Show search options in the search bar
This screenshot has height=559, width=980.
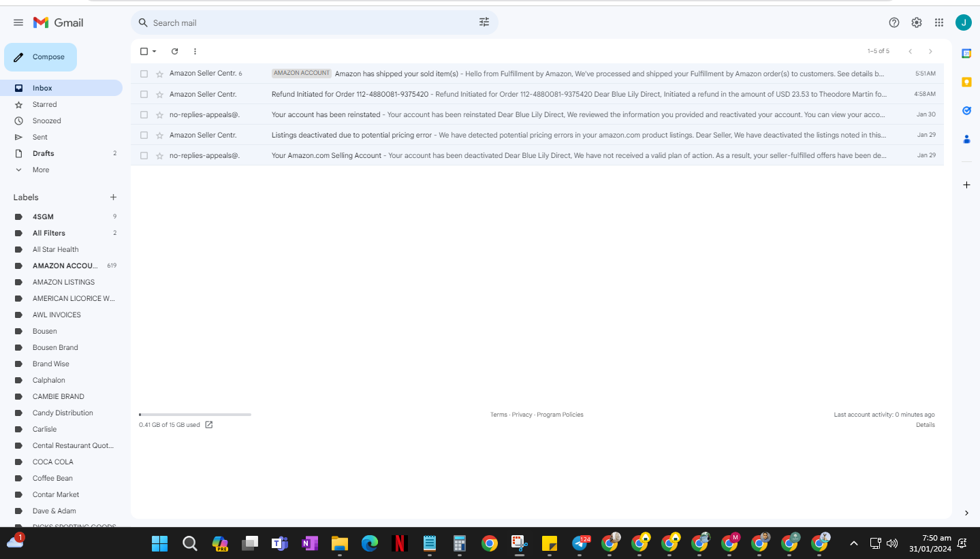(x=484, y=22)
